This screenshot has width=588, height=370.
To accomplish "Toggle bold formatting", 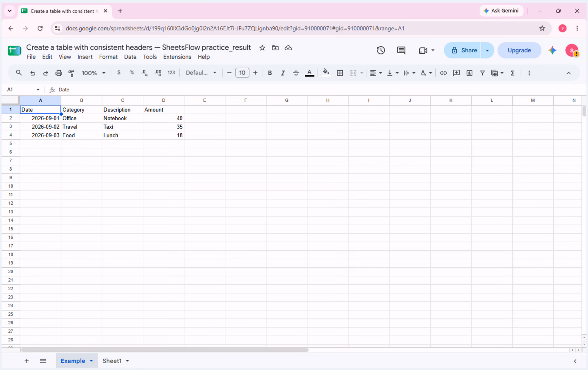I will (270, 73).
